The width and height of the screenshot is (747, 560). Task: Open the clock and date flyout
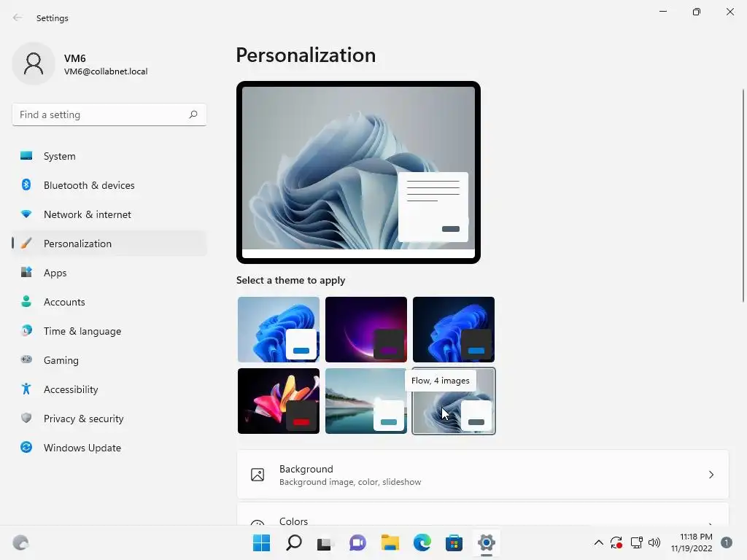click(692, 542)
